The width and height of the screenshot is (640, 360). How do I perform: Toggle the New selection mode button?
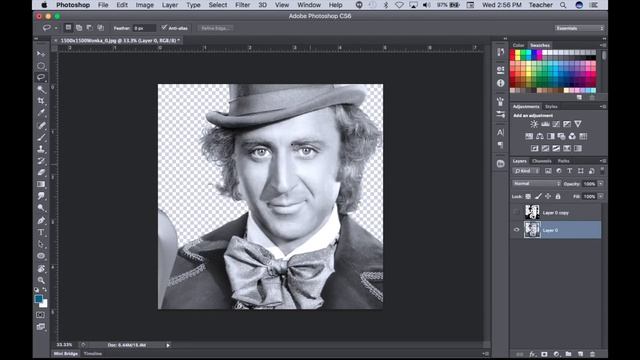point(68,28)
